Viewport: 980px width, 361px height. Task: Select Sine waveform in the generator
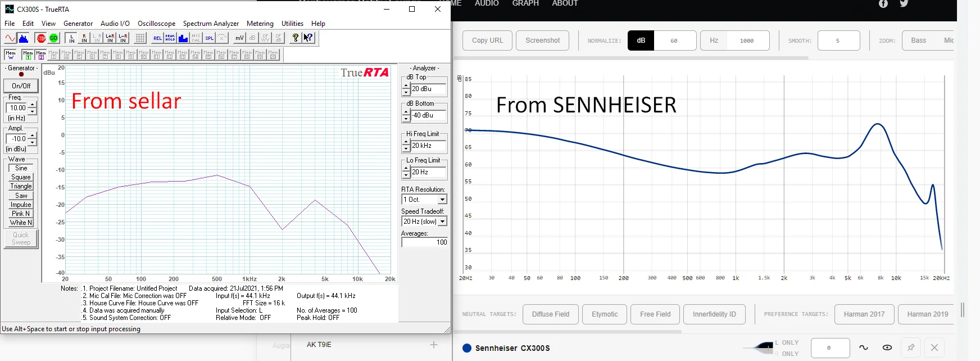click(21, 168)
